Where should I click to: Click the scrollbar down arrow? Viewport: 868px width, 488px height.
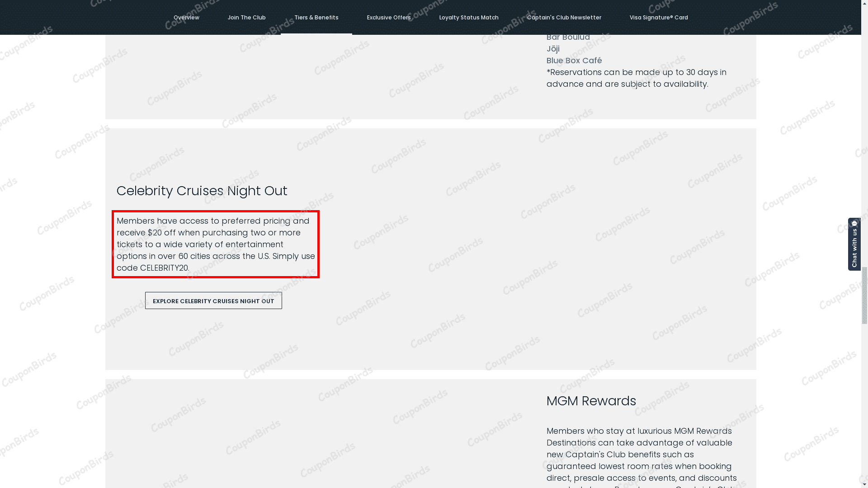(864, 483)
